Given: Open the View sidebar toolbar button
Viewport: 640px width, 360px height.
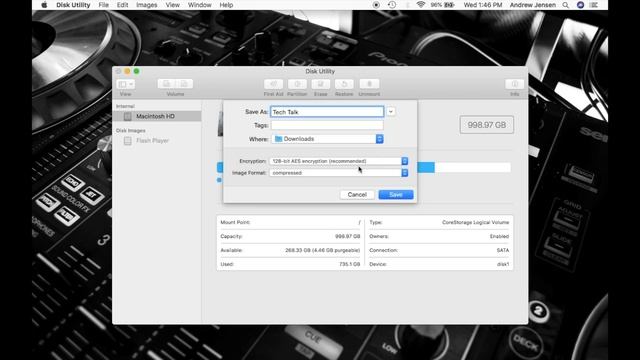Looking at the screenshot, I should 125,84.
